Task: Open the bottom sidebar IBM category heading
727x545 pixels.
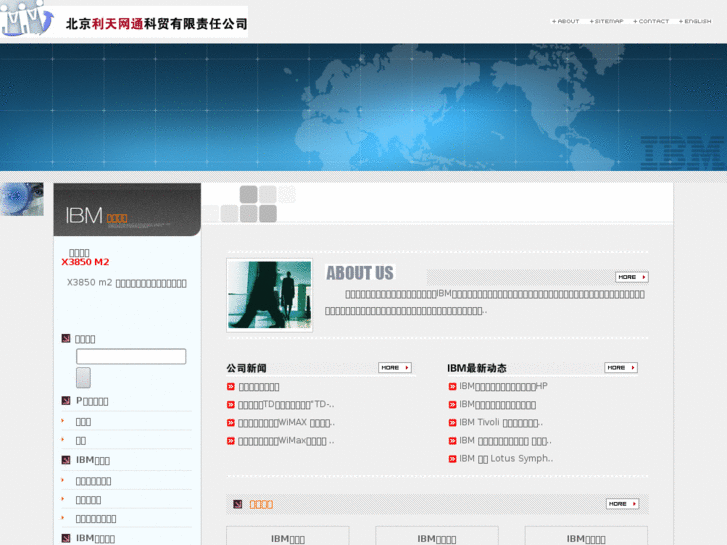Action: click(x=95, y=539)
